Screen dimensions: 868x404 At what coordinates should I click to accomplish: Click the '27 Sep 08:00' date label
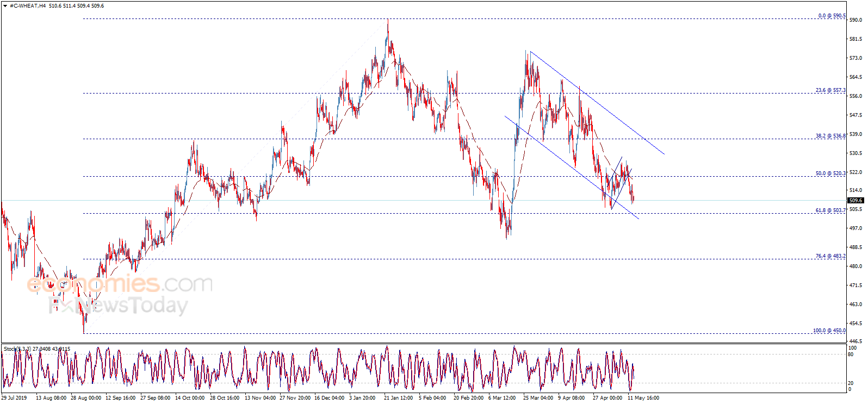156,398
